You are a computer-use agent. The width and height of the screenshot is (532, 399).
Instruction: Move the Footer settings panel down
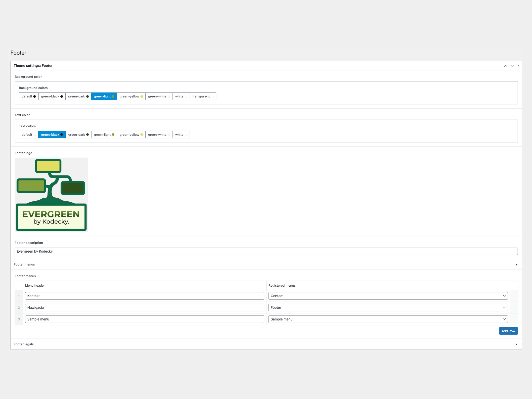(512, 66)
